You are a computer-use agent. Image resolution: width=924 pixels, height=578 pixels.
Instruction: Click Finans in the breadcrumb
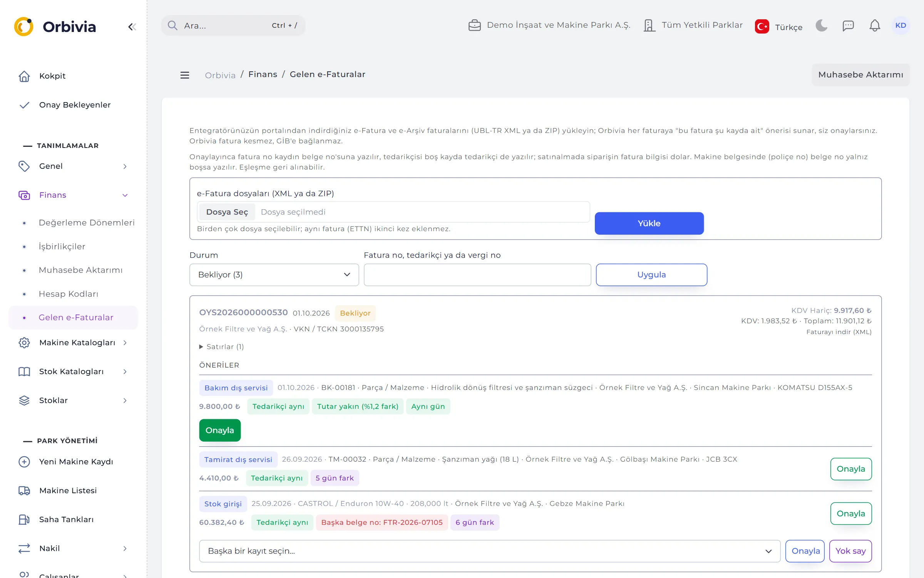263,74
